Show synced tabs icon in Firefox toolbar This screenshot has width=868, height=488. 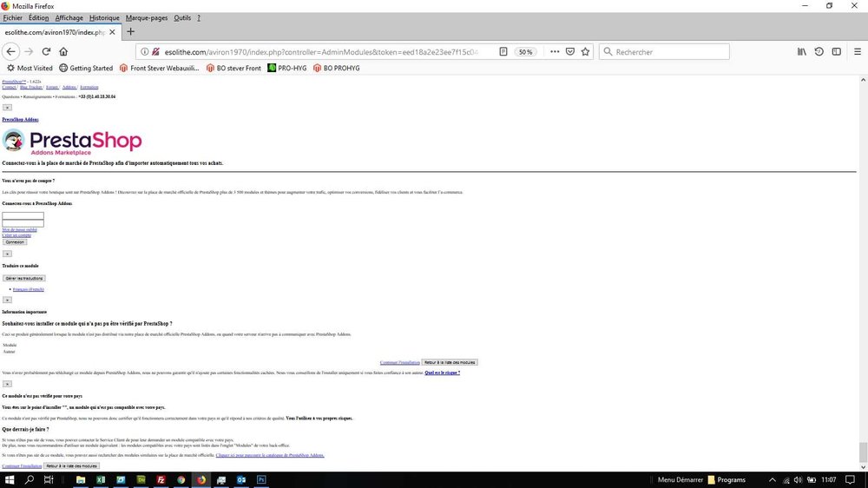point(819,51)
